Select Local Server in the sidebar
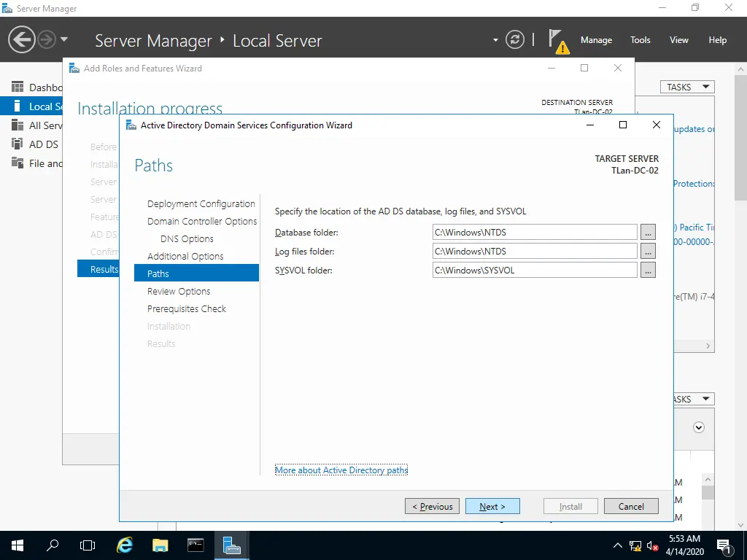This screenshot has height=560, width=747. 31,106
